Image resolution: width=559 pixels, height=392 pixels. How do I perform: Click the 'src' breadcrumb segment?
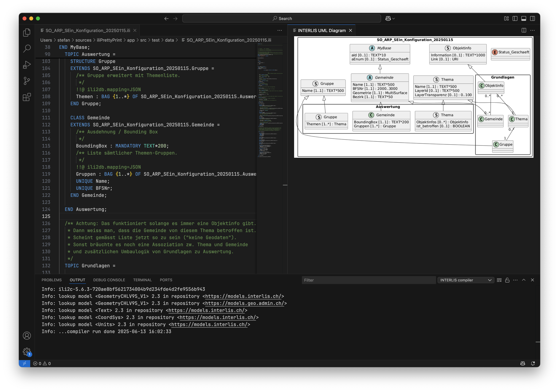(143, 40)
